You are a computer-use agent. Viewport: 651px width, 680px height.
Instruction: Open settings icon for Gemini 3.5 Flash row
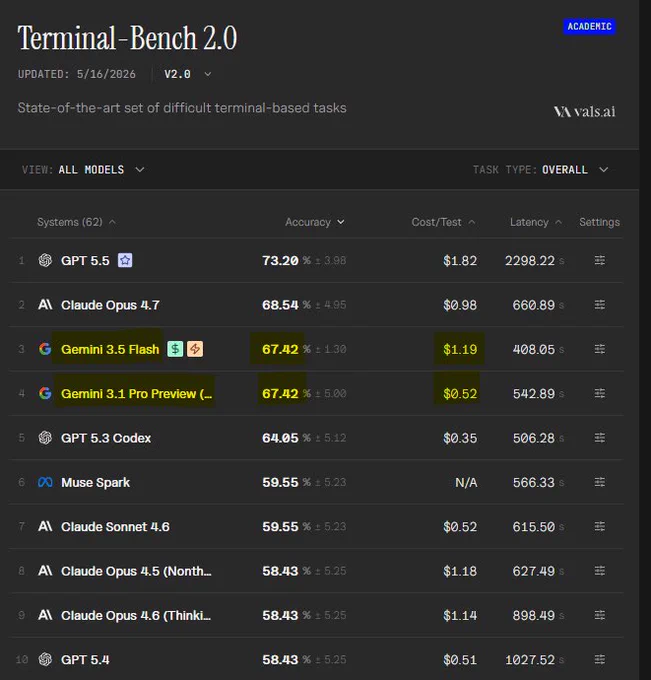(x=599, y=349)
